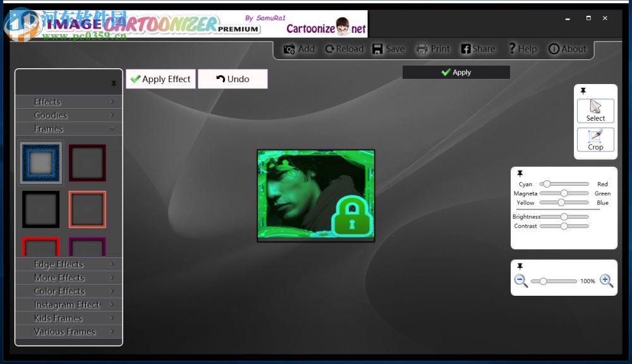
Task: Click the Apply Effect button
Action: pos(161,79)
